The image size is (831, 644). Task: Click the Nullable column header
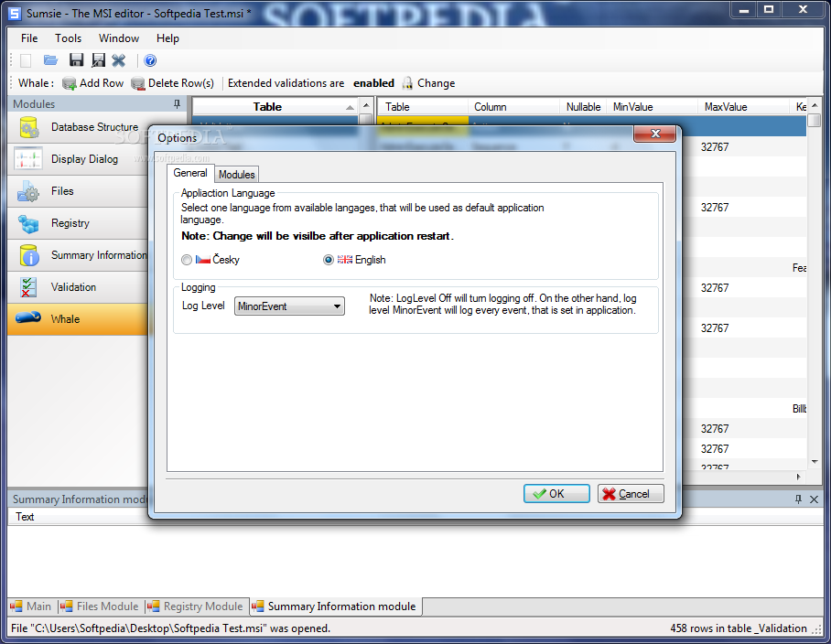click(x=583, y=107)
